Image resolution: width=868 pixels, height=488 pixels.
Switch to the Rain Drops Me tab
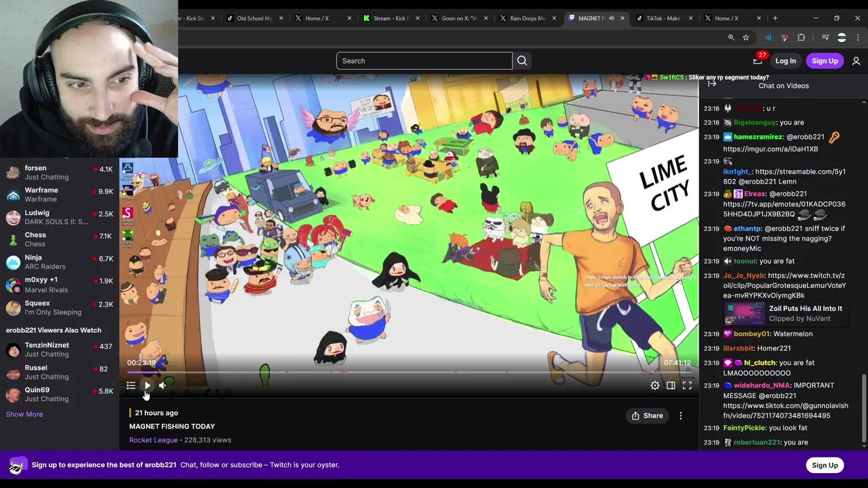click(x=527, y=18)
